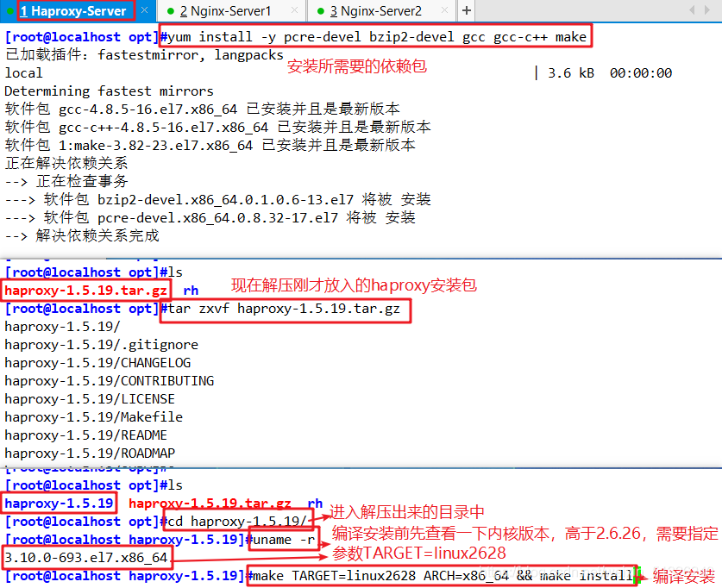Click the haproxy-1.5.19/ROADMAP line
722x588 pixels.
pos(90,454)
